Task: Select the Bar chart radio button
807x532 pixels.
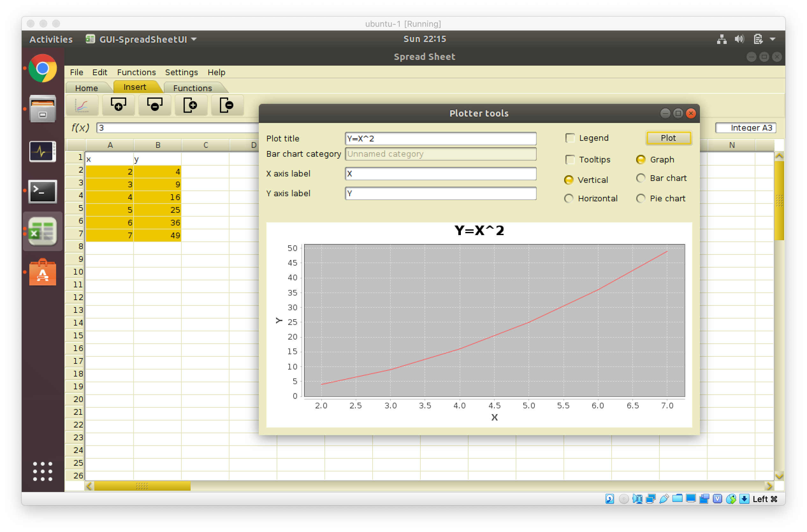Action: pyautogui.click(x=641, y=178)
